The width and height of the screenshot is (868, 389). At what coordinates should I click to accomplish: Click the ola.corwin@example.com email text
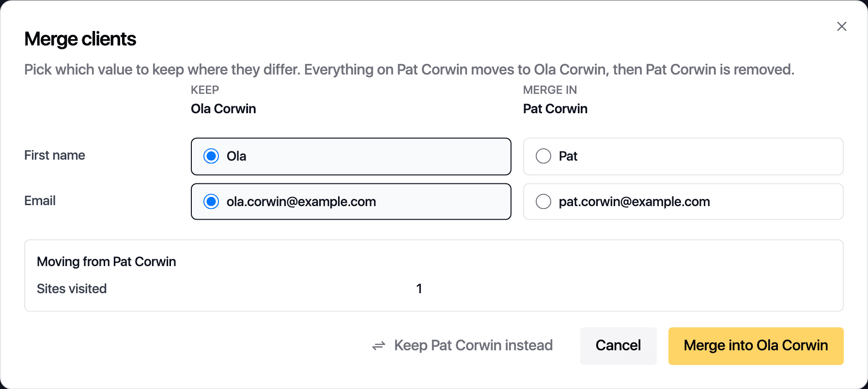[x=301, y=202]
